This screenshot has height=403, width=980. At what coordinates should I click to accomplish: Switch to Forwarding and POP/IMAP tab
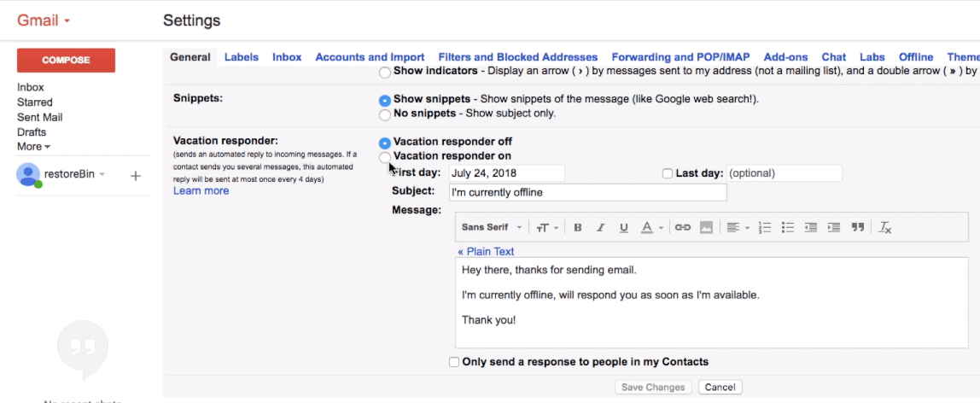(x=680, y=57)
